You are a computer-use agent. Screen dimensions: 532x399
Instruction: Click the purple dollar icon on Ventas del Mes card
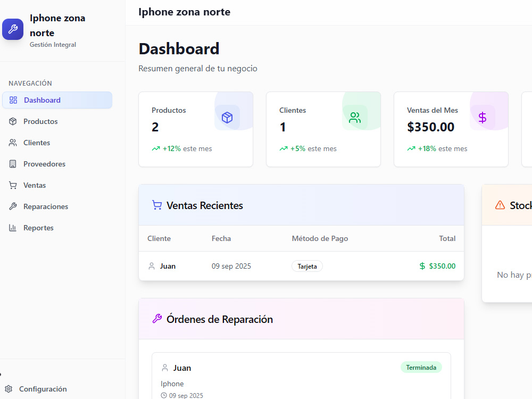[482, 118]
